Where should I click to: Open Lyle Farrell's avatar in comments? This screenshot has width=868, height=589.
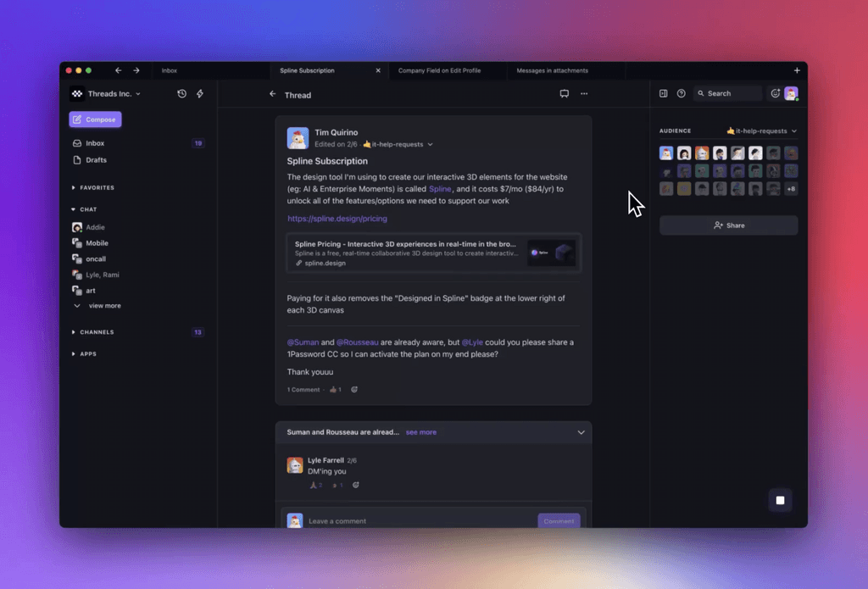coord(294,465)
